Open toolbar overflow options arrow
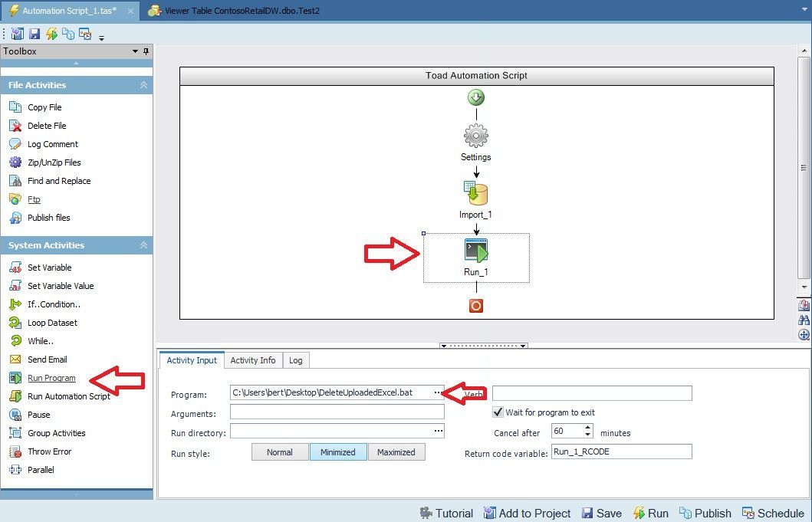This screenshot has width=812, height=522. click(101, 38)
